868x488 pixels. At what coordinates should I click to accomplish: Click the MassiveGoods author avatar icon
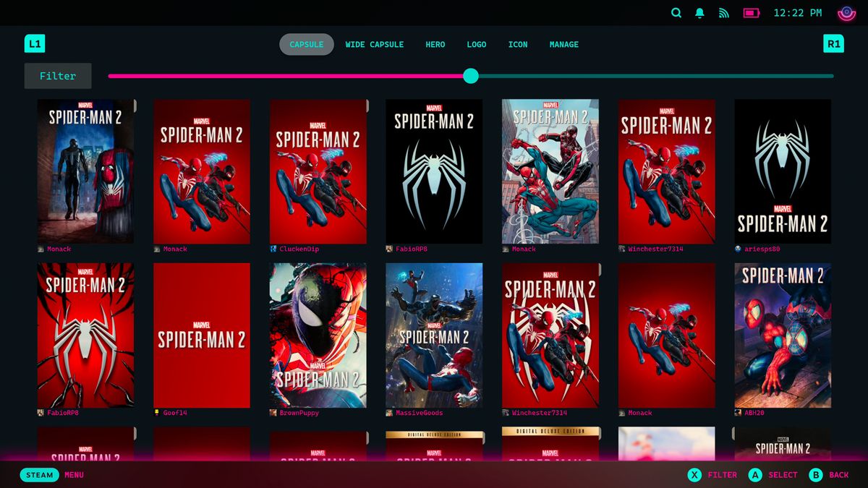(x=389, y=413)
